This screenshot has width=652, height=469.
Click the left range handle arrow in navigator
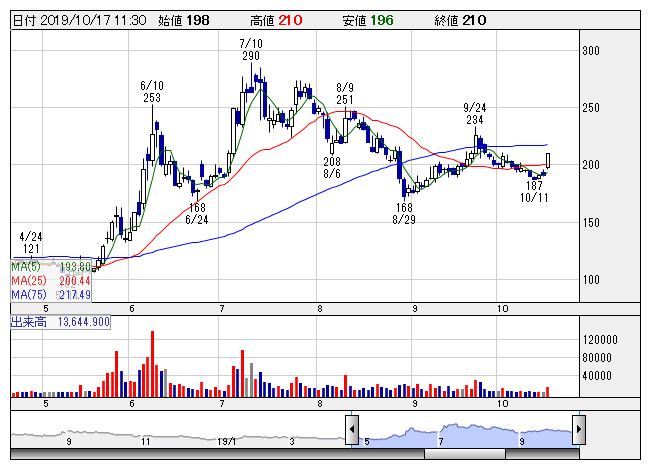coord(352,430)
